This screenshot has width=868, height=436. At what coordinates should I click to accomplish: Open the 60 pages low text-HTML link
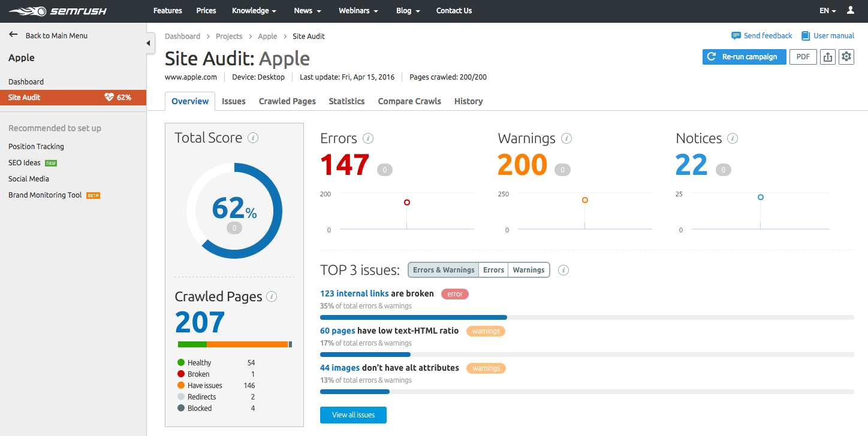(337, 331)
